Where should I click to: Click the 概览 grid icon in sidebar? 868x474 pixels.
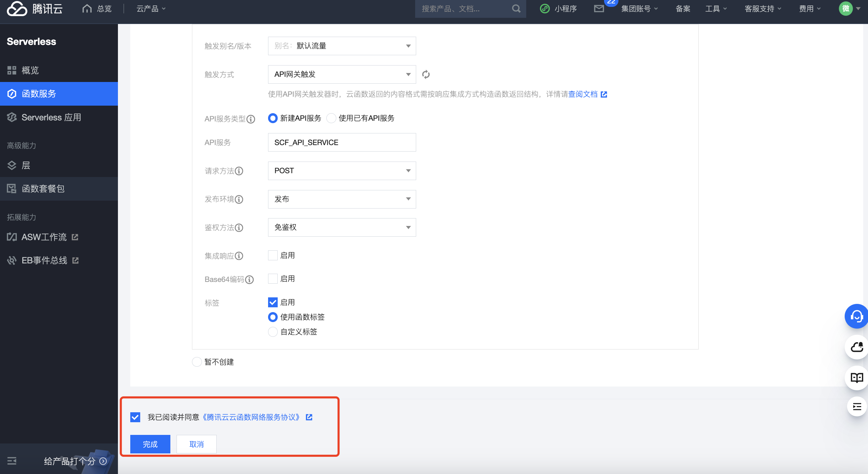(x=12, y=70)
